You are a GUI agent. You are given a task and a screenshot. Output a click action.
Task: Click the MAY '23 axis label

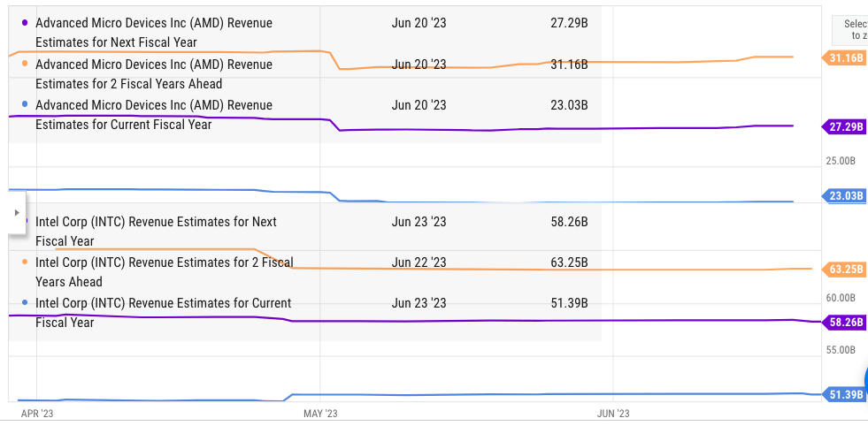(x=320, y=414)
